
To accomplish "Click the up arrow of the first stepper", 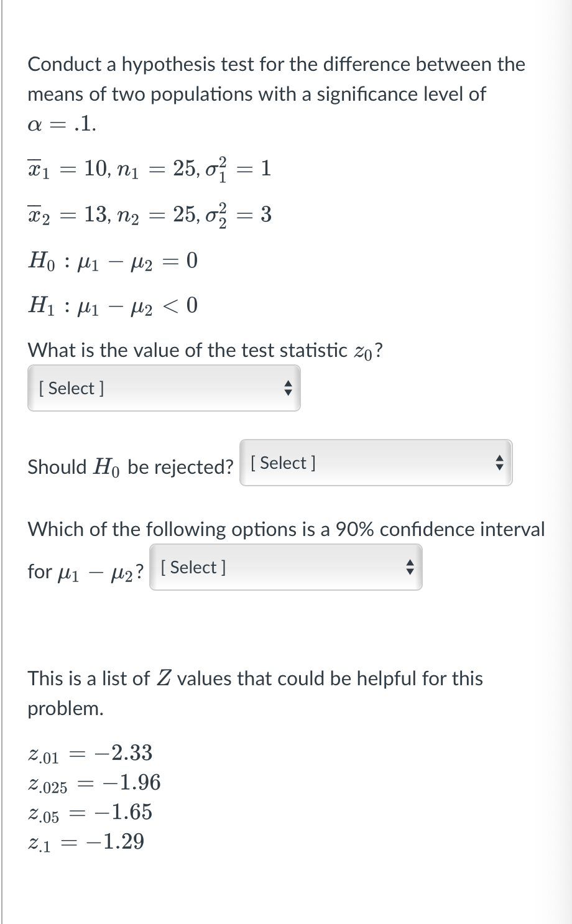I will (x=288, y=384).
